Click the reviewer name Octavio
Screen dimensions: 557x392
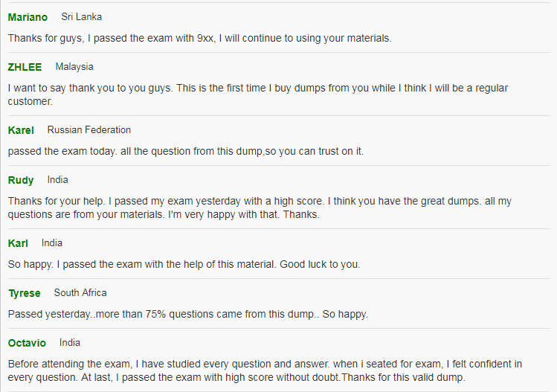pos(27,343)
